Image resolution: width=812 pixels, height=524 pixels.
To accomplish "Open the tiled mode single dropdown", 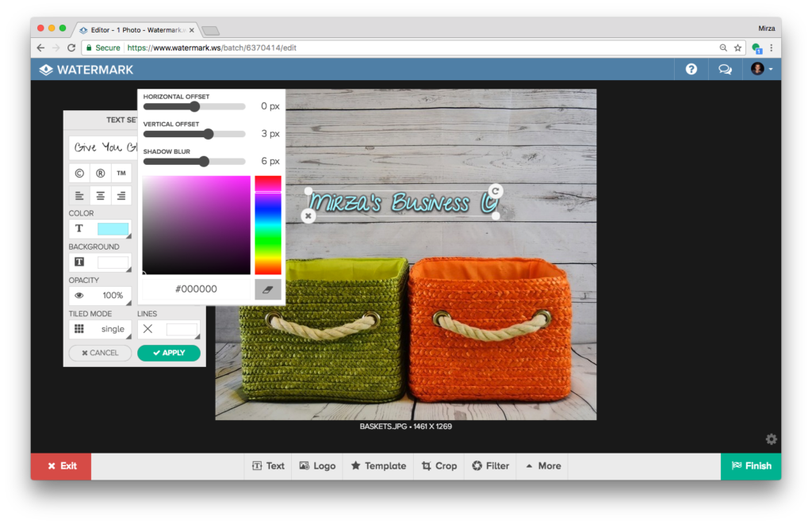I will [113, 329].
